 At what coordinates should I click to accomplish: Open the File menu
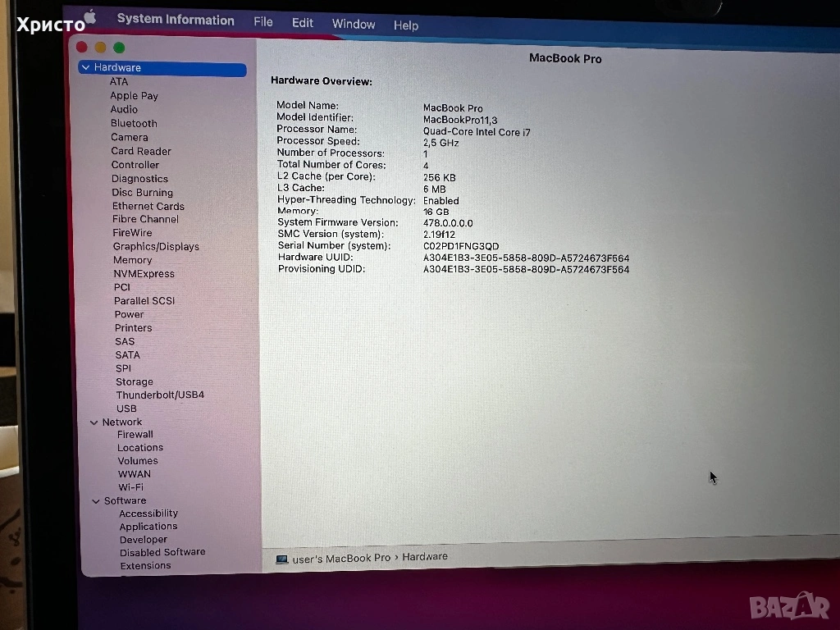[x=263, y=22]
